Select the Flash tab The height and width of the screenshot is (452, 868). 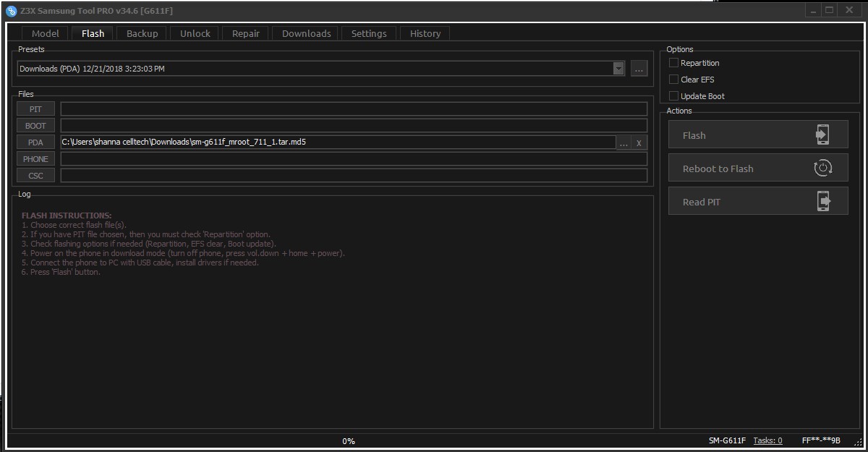coord(93,33)
